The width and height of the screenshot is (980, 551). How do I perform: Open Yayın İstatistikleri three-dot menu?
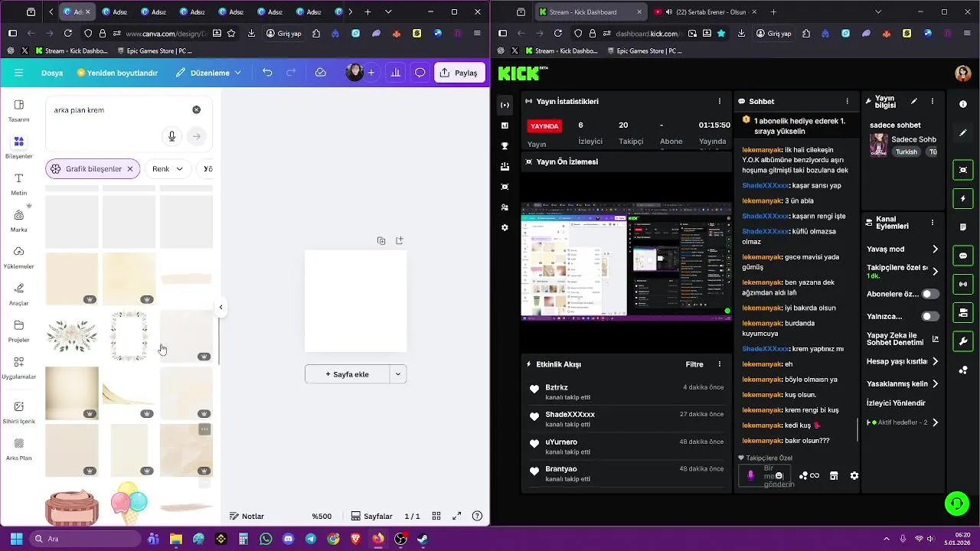(x=719, y=101)
